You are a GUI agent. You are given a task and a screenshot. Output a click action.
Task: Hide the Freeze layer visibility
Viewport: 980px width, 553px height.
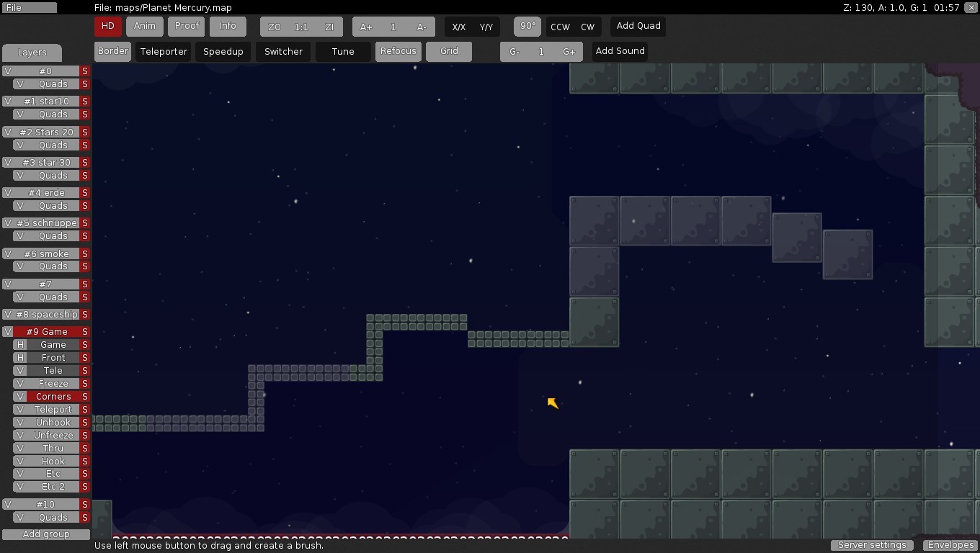coord(21,384)
